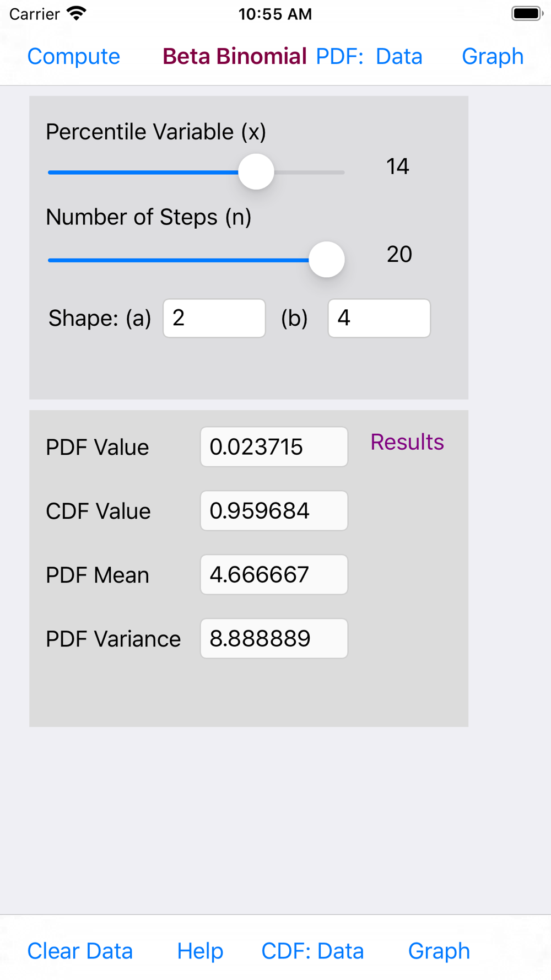This screenshot has height=980, width=551.
Task: Open the Help page
Action: coord(200,951)
